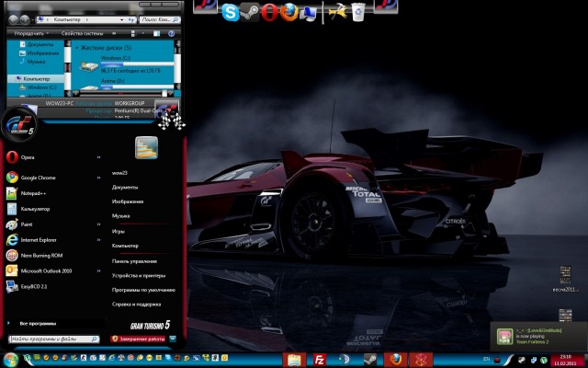Open the Recycle Bin in top dock
Screen dimensions: 588x368
click(x=358, y=12)
